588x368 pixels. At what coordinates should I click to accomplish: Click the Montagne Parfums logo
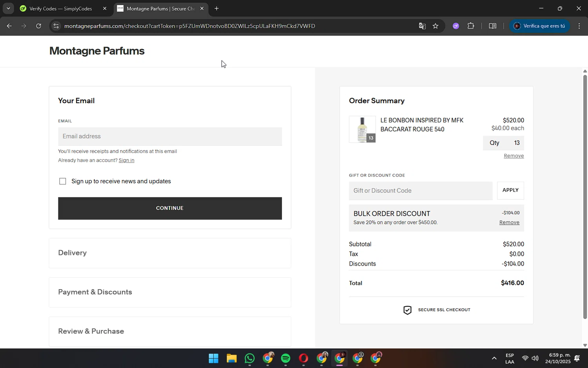[x=97, y=51]
